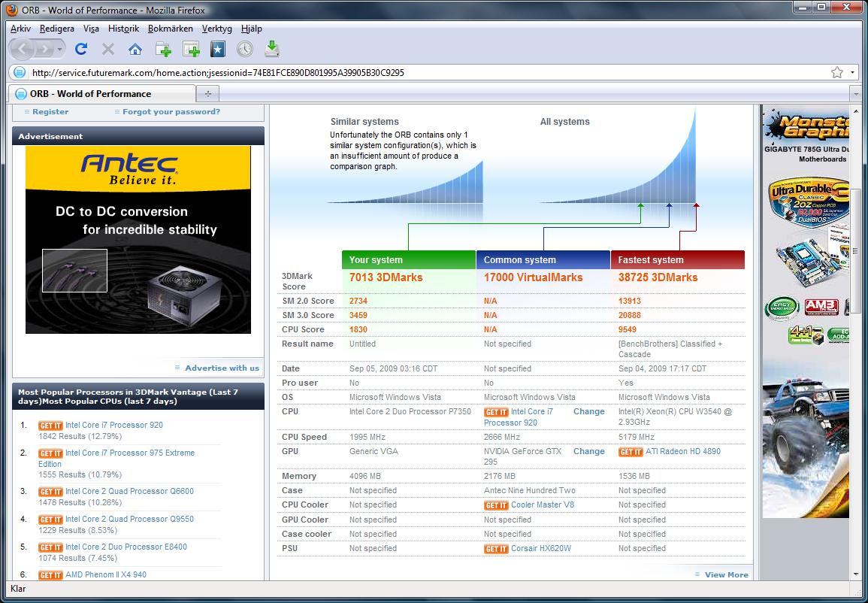
Task: Open the Bokmärken menu
Action: 171,29
